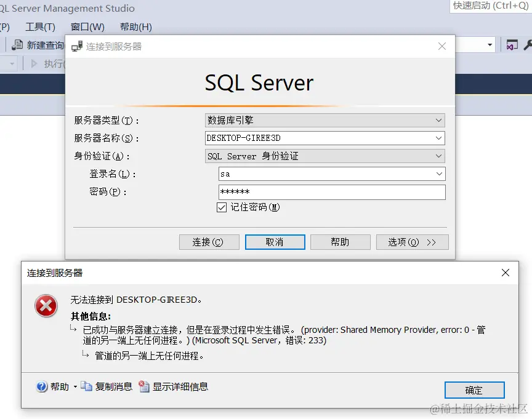532x419 pixels.
Task: Click the Connect (连接) button
Action: pos(209,242)
